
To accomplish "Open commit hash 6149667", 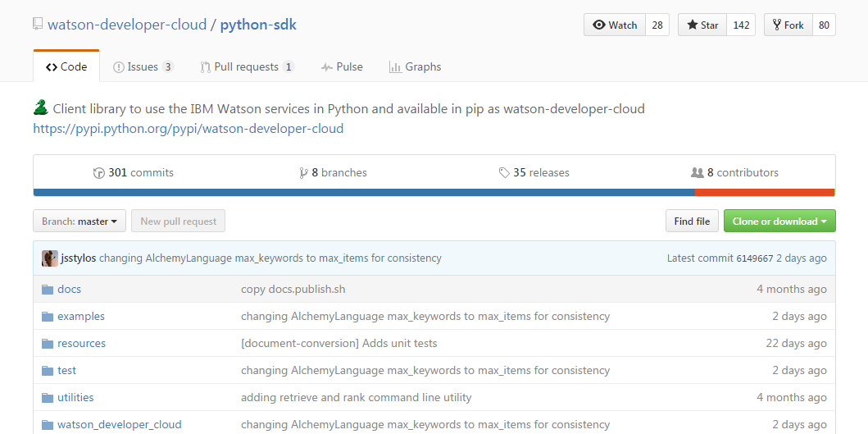I will pyautogui.click(x=754, y=258).
